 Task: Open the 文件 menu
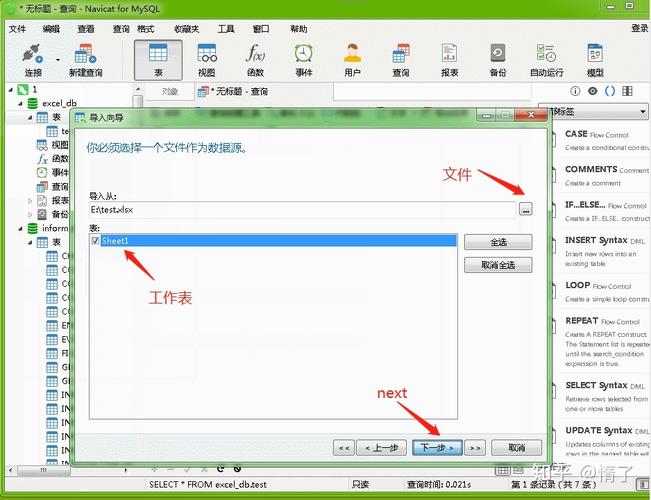coord(17,29)
